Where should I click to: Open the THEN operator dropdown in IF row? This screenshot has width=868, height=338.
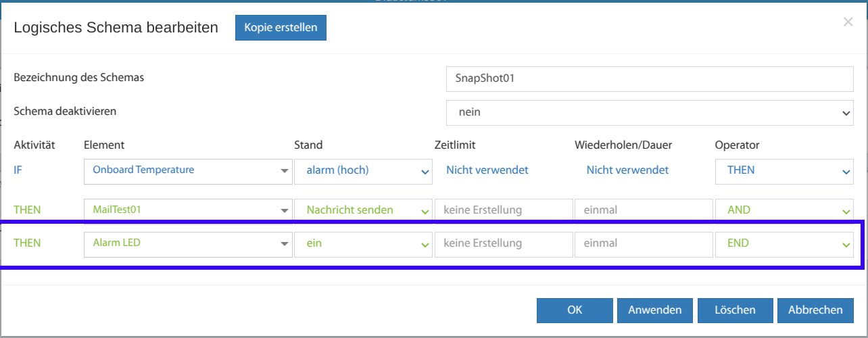(784, 171)
